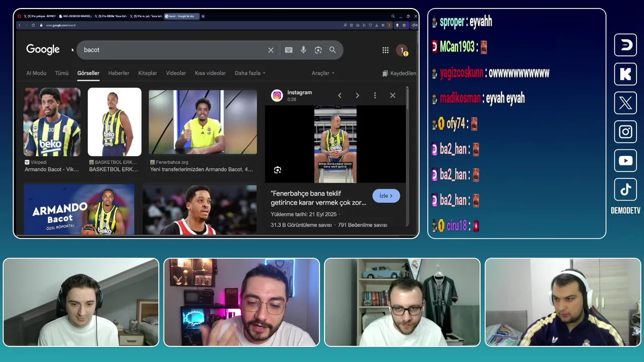Expand the Daha fazla dropdown
644x362 pixels.
(x=250, y=73)
